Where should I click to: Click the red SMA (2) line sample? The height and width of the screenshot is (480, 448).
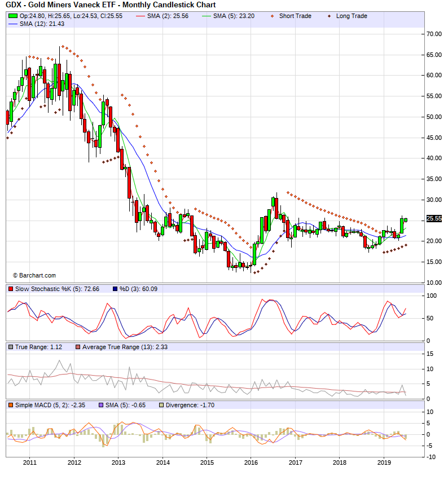click(x=140, y=16)
